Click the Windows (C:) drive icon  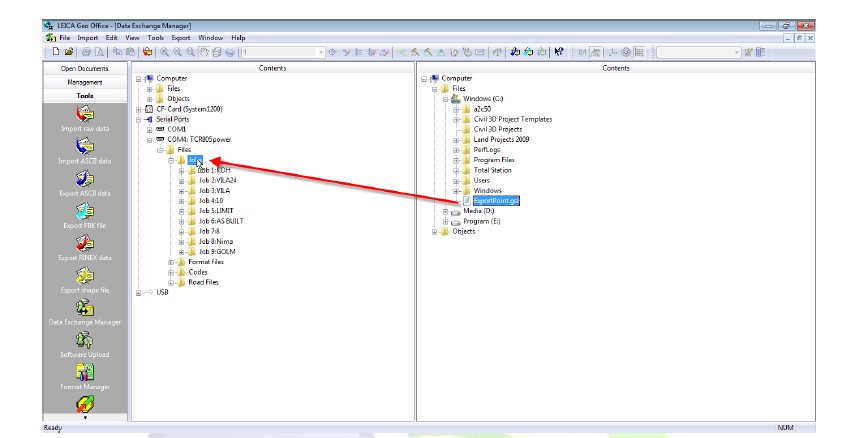(x=455, y=99)
